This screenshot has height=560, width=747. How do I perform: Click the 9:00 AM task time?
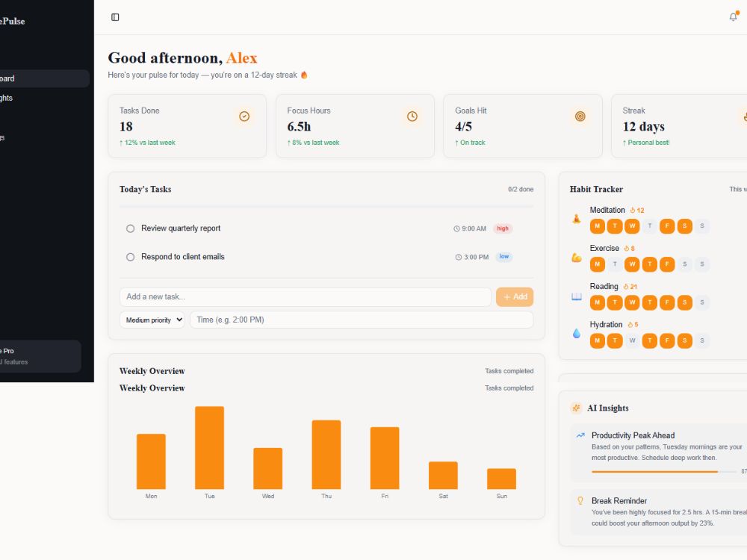[x=470, y=228]
